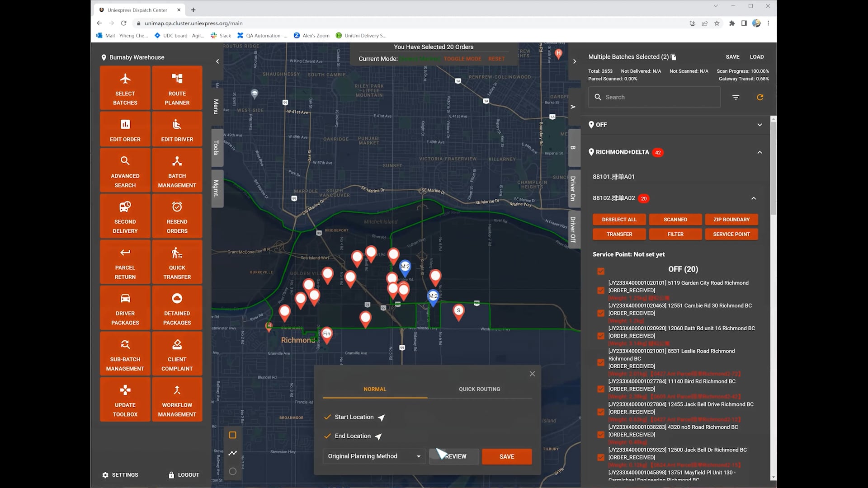The height and width of the screenshot is (488, 868).
Task: Uncheck the Start Location checkbox
Action: coord(327,417)
